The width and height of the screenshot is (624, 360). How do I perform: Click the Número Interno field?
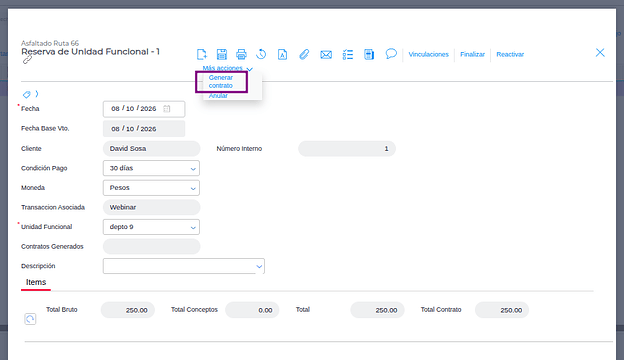pyautogui.click(x=347, y=148)
